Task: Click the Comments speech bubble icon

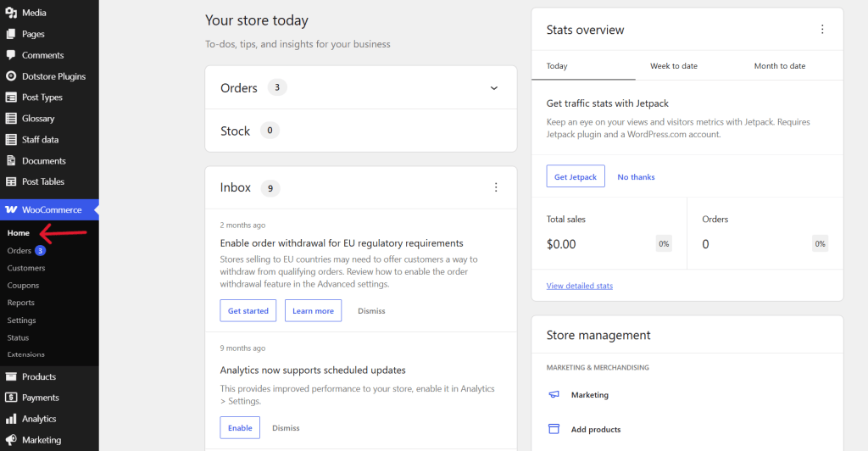Action: 11,55
